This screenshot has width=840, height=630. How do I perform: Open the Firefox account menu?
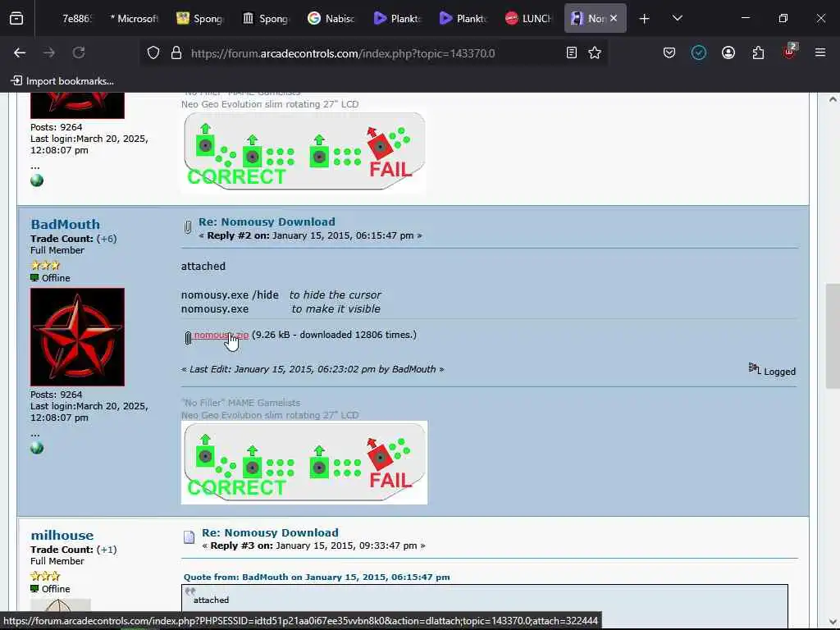click(x=728, y=52)
